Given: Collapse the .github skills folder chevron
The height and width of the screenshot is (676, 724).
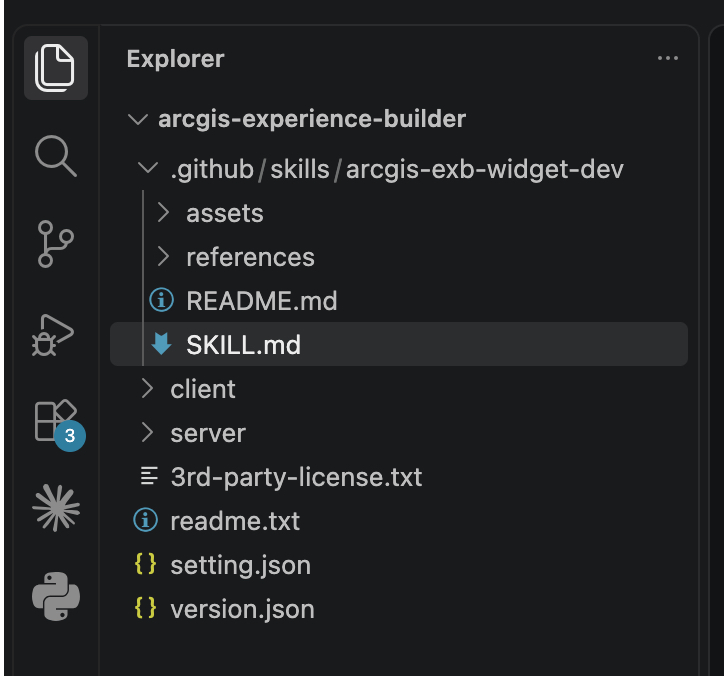Looking at the screenshot, I should (148, 168).
